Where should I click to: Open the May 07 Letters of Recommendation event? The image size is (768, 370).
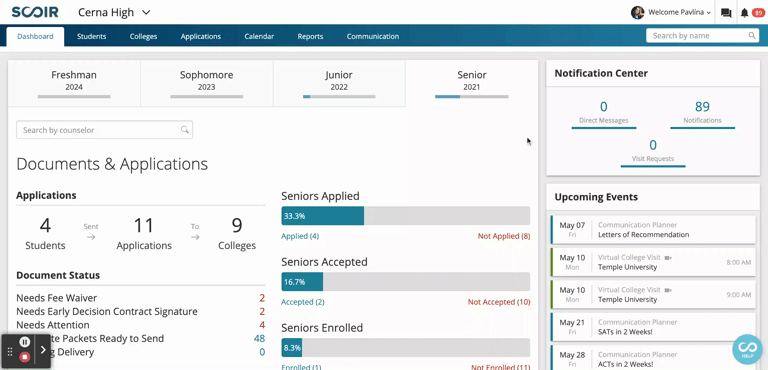pos(653,229)
